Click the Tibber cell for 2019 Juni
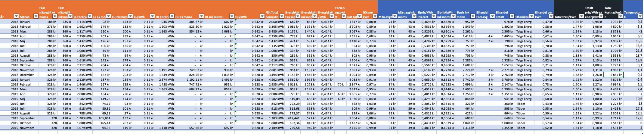 click(524, 104)
